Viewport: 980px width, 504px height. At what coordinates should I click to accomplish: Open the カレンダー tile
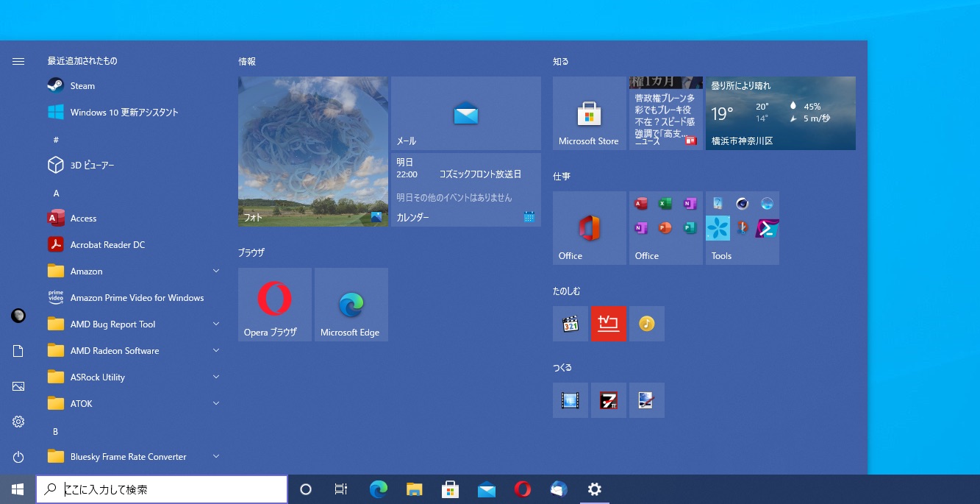(x=466, y=190)
